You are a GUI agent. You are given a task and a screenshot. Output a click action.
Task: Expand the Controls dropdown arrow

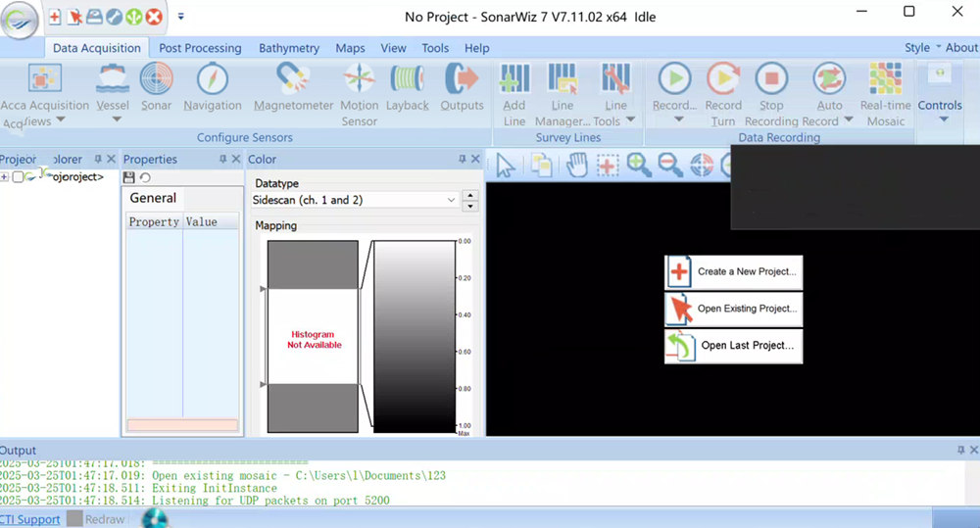click(x=944, y=119)
